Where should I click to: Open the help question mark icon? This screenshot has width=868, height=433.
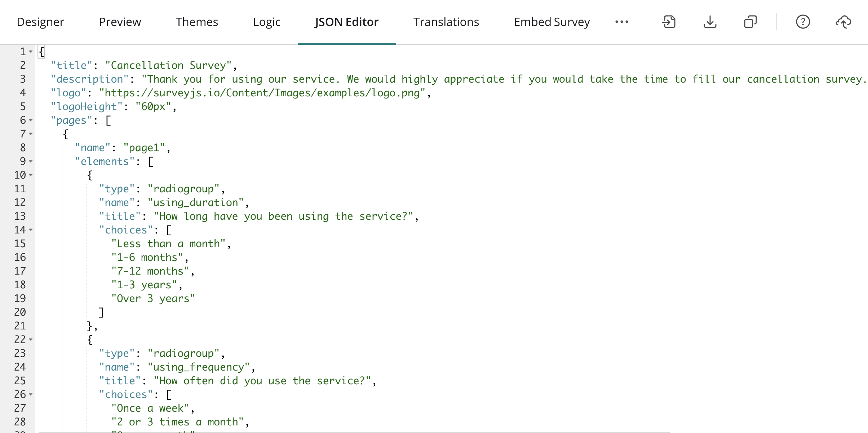click(803, 22)
